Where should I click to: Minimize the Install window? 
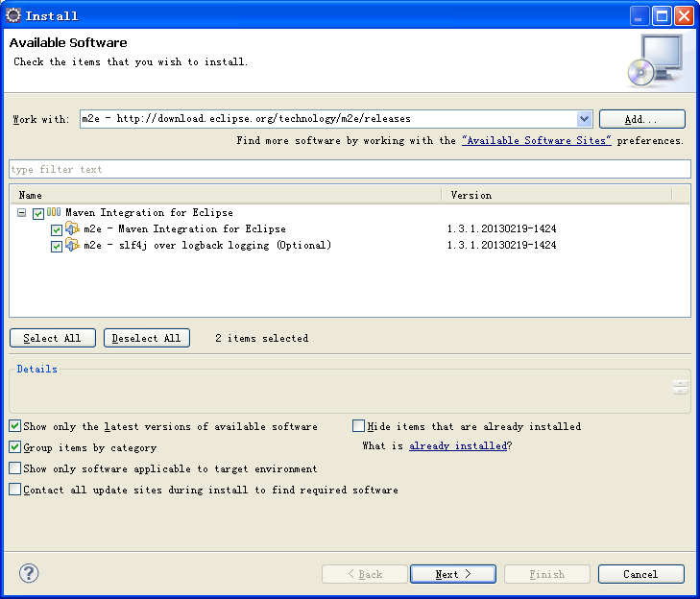[640, 16]
